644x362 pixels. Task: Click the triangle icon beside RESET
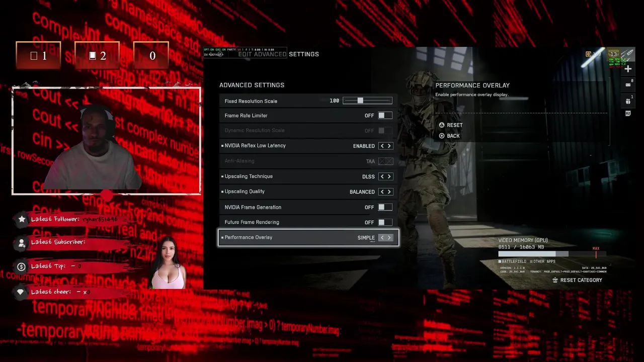[x=442, y=125]
